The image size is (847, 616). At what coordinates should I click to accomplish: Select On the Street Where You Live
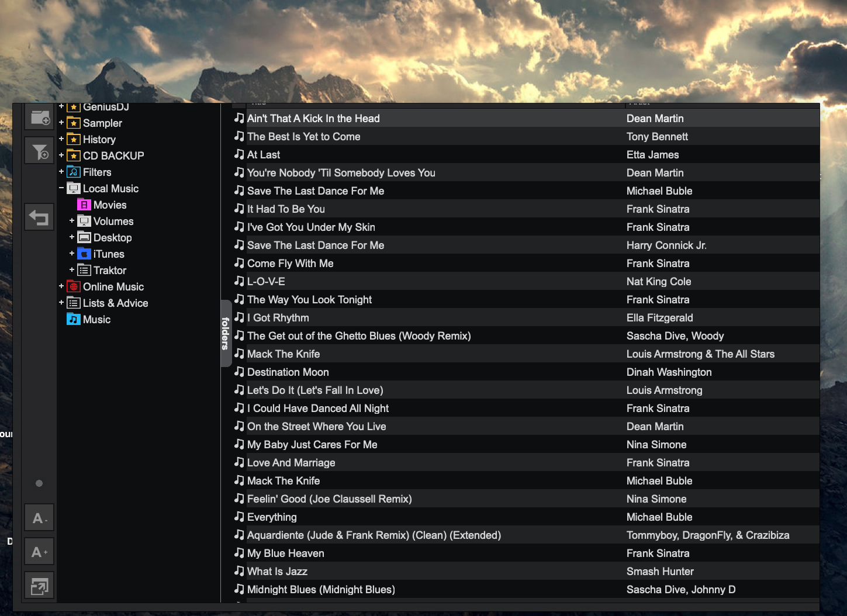tap(316, 426)
